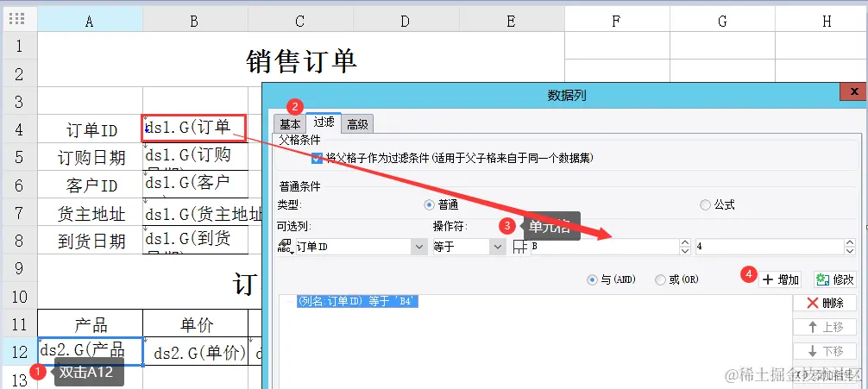
Task: Increase the column letter B stepper
Action: point(685,243)
